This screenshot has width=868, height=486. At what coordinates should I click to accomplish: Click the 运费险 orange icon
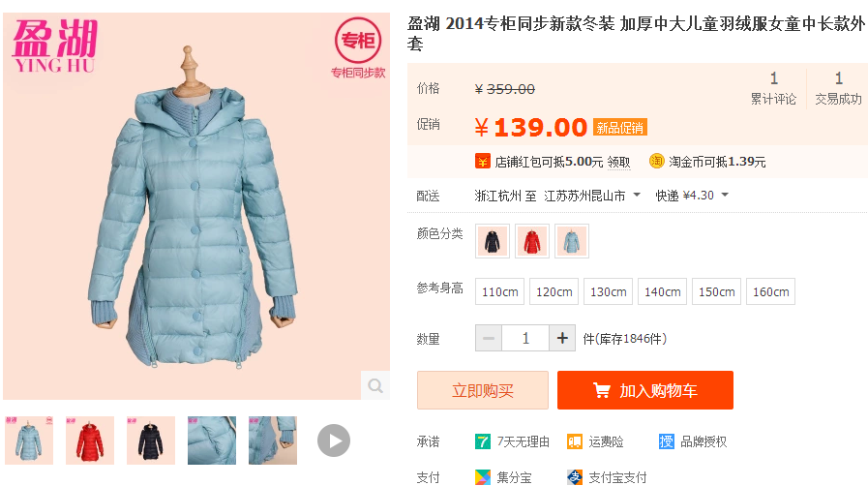[x=575, y=441]
